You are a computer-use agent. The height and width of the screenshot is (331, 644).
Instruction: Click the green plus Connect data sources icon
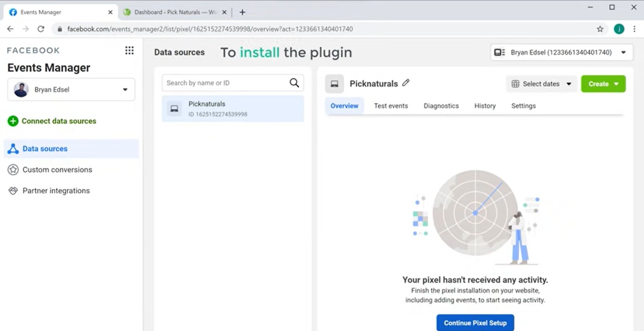point(13,121)
